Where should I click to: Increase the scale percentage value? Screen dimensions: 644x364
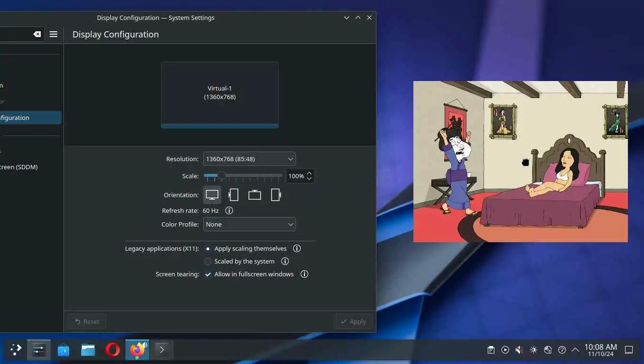pos(309,173)
